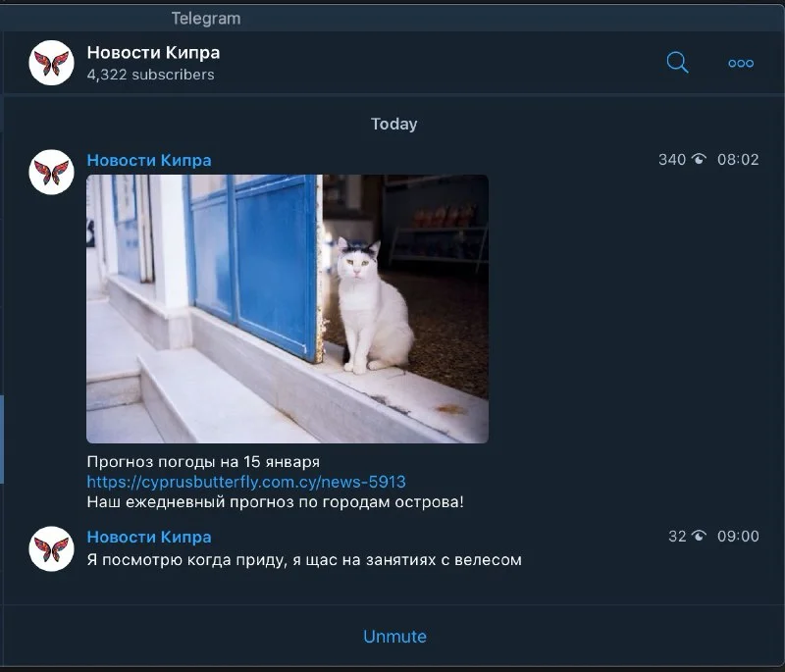Viewport: 785px width, 672px height.
Task: Click the Today date badge
Action: pyautogui.click(x=393, y=124)
